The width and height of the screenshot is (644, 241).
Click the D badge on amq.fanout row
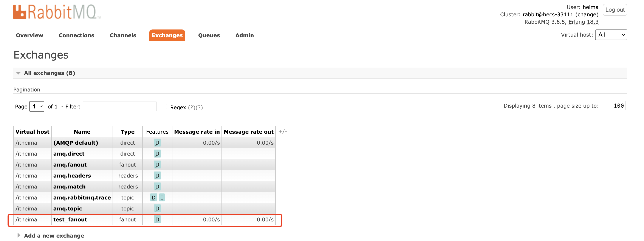click(157, 165)
